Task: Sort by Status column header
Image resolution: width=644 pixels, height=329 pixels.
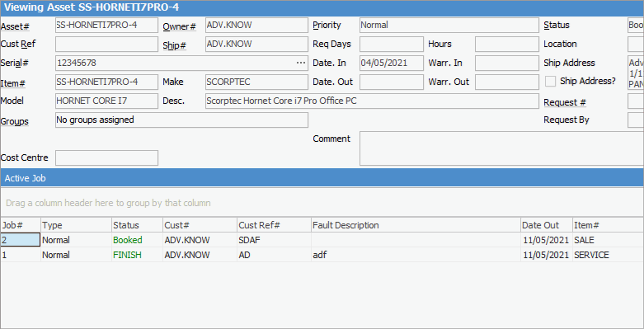Action: click(137, 225)
